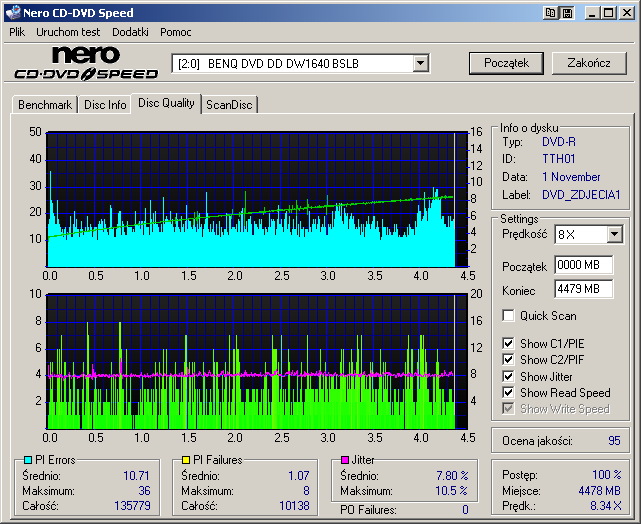
Task: Disable Show Jitter checkbox
Action: 508,376
